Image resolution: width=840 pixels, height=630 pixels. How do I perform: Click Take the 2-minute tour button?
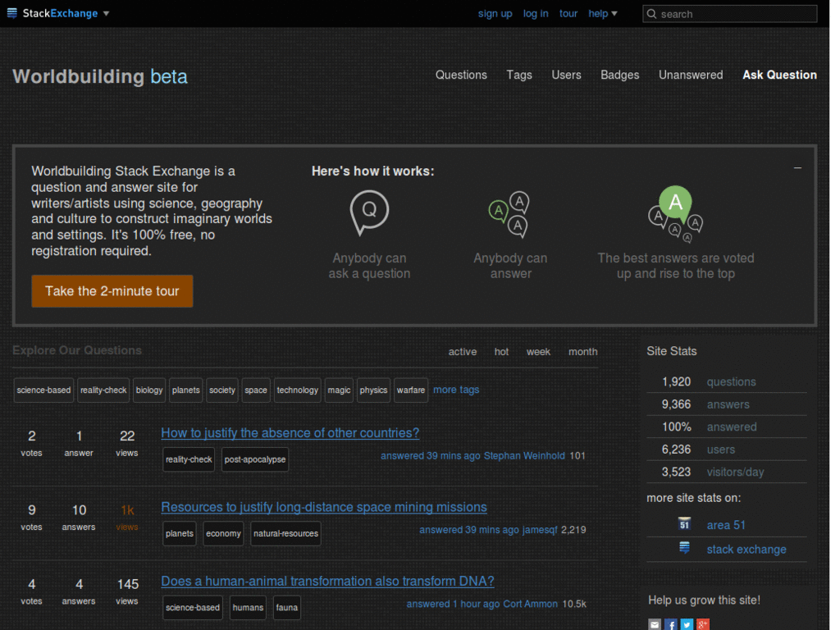point(112,291)
